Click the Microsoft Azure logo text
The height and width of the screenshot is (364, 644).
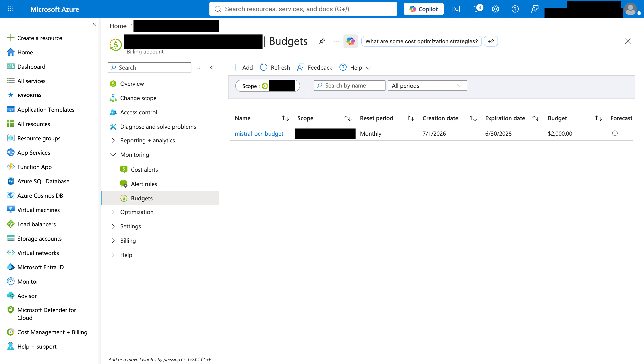[55, 9]
